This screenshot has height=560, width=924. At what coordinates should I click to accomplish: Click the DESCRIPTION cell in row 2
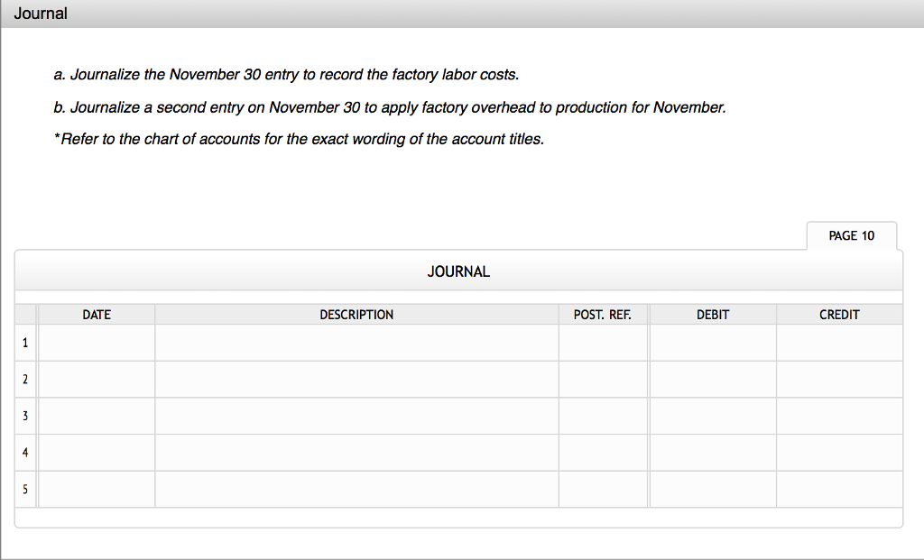[356, 379]
